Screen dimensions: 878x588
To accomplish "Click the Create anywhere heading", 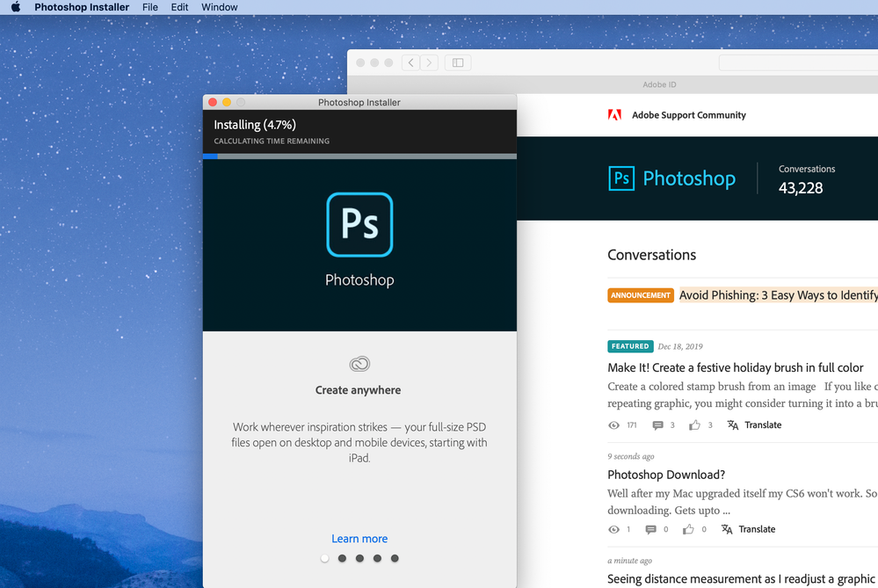I will coord(358,390).
